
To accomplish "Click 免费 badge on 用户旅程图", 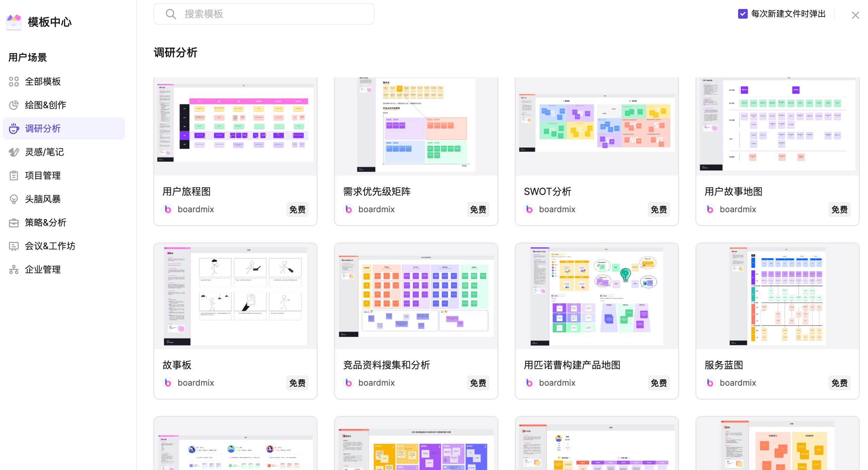I will pyautogui.click(x=297, y=209).
